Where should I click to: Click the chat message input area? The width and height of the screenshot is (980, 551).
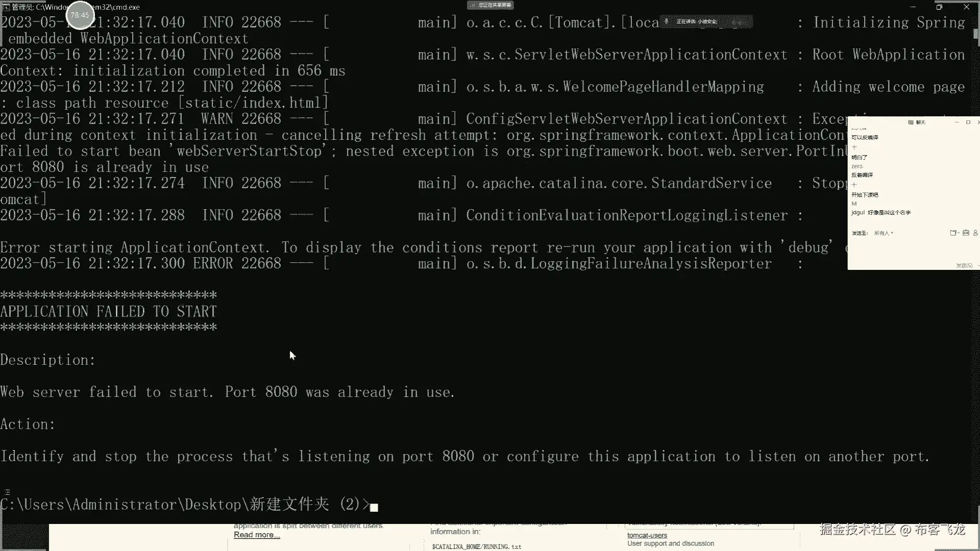[x=909, y=250]
